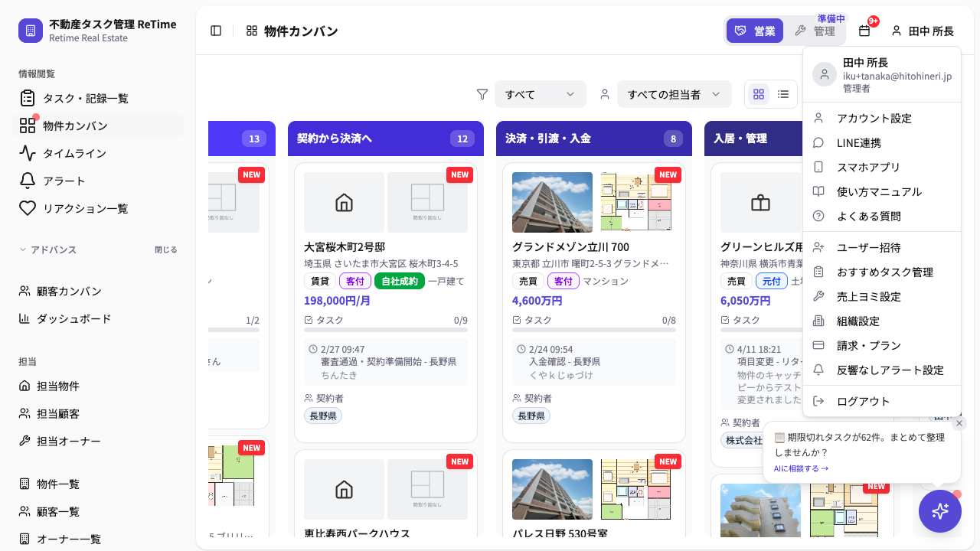Screen dimensions: 980x551
Task: Click task progress bar on 大宮桜木町2号邸 card
Action: (x=386, y=330)
